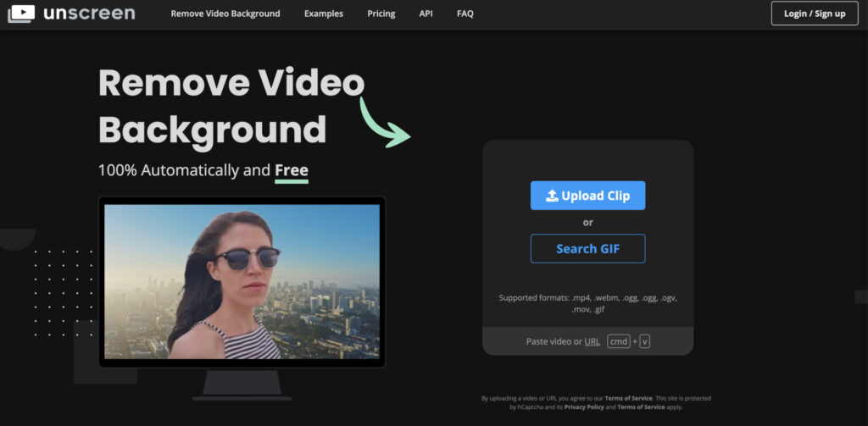Click the Login / Sign up button
868x426 pixels.
tap(814, 14)
